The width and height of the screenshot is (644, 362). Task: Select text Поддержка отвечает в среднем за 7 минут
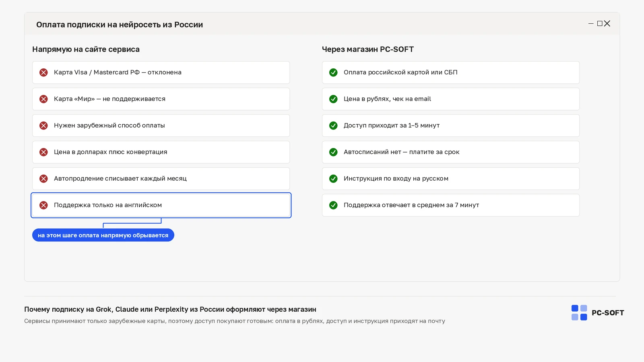(411, 205)
